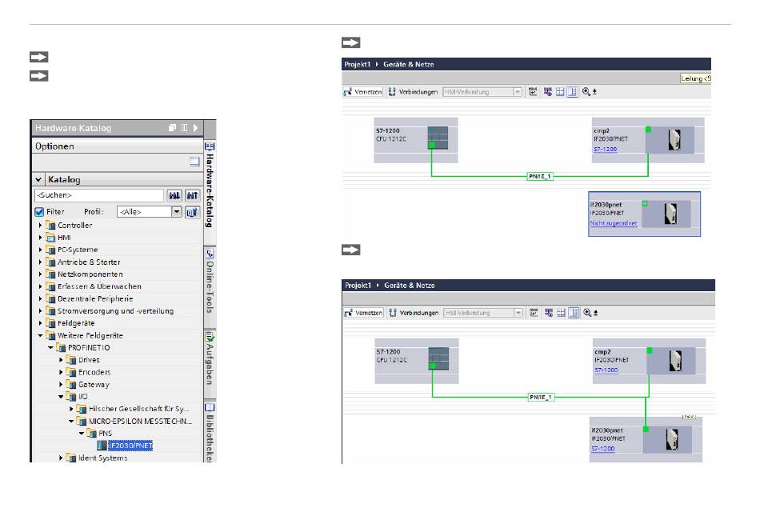Click Vernetzen button label in upper toolbar
Screen dimensions: 760x532
(368, 91)
